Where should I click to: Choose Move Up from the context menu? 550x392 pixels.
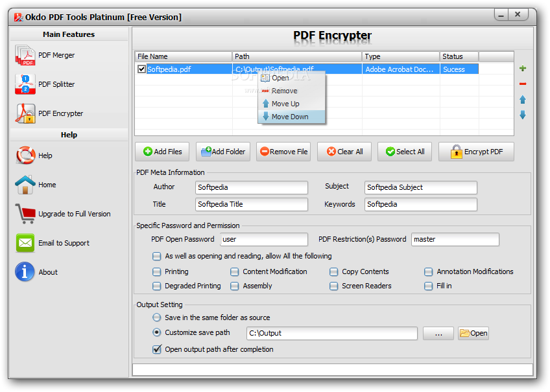291,104
